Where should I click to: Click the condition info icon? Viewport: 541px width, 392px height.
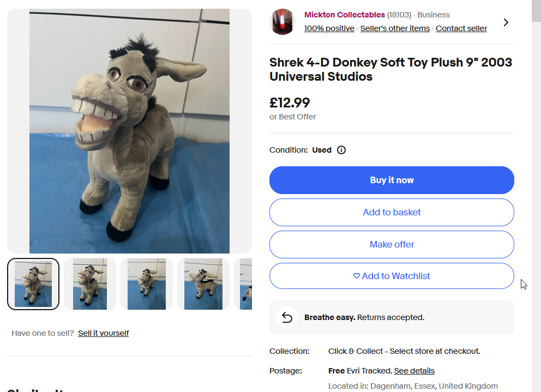coord(341,150)
